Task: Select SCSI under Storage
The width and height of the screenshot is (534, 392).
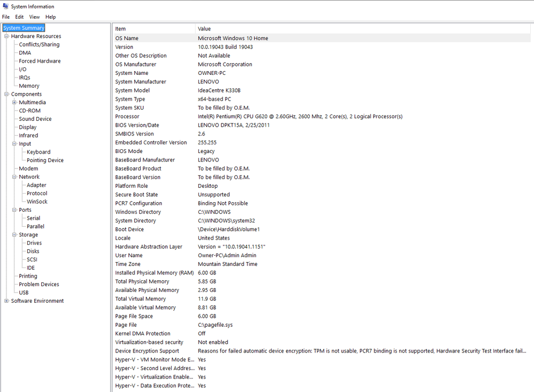Action: click(x=32, y=260)
